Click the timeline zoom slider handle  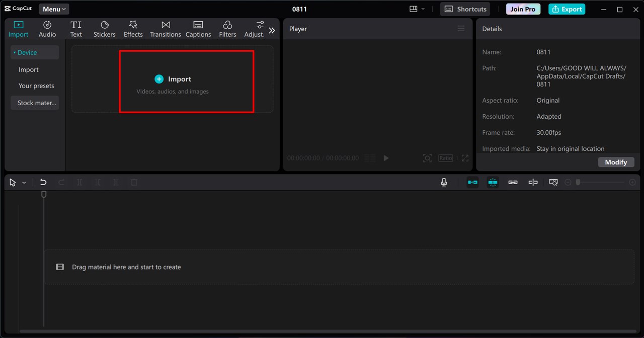coord(578,182)
